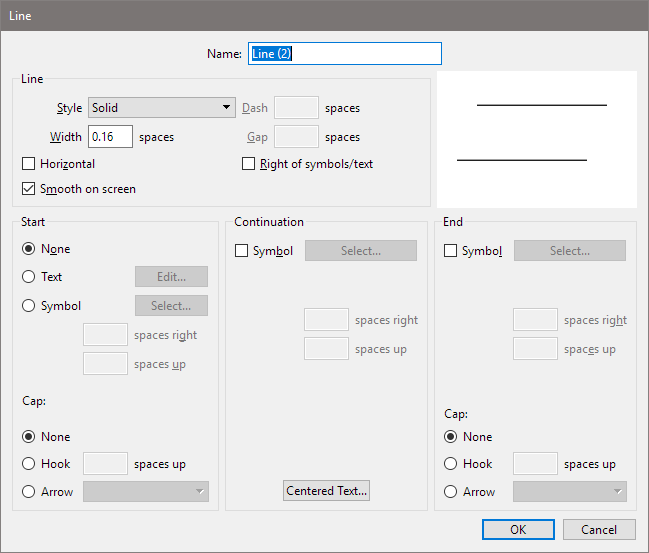Click Cancel to dismiss dialog

(x=598, y=529)
